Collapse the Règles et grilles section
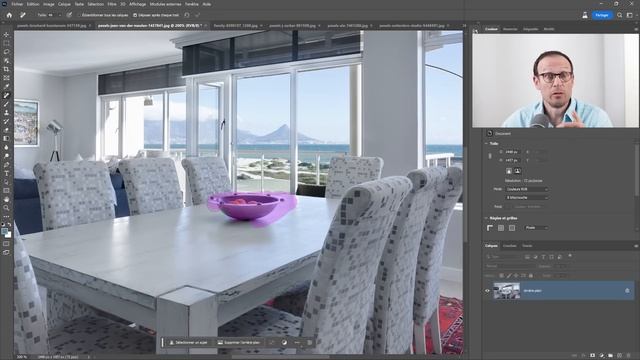The image size is (640, 360). tap(486, 218)
